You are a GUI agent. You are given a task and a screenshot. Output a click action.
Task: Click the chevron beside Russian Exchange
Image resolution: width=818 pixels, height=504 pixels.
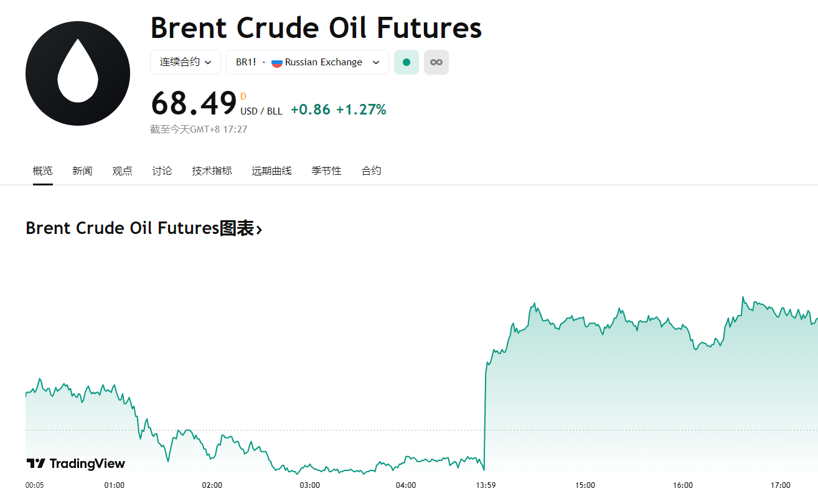click(376, 62)
